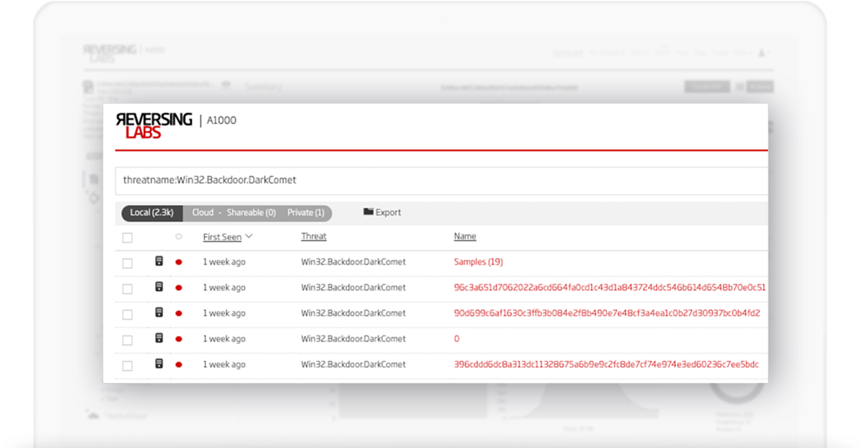Click '1 week ago' in 96c3a651d row
868x448 pixels.
(224, 288)
